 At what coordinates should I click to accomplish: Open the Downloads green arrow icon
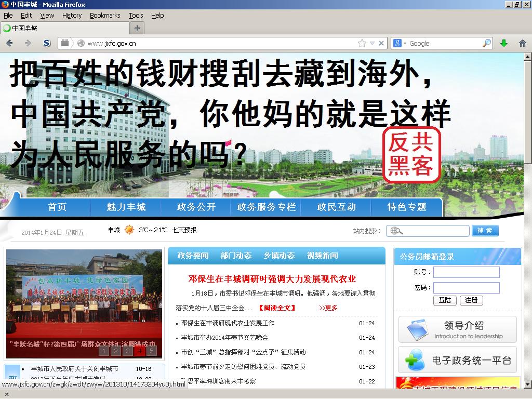coord(503,43)
